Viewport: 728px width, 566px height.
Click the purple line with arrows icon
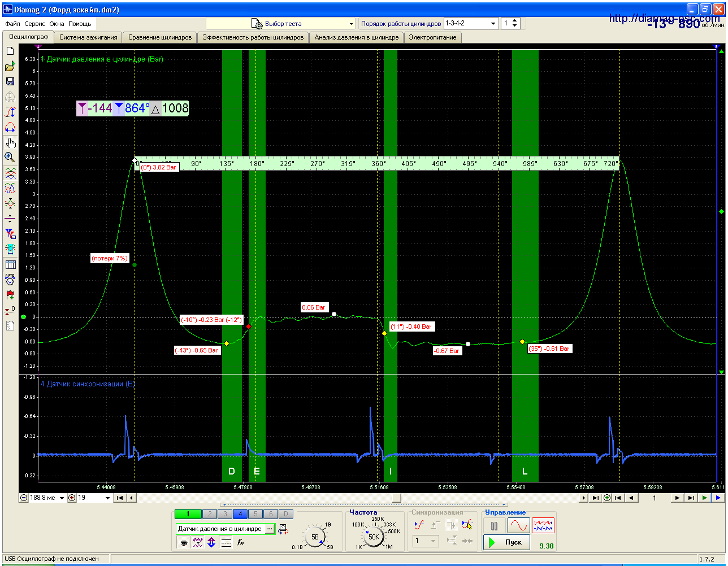[10, 219]
